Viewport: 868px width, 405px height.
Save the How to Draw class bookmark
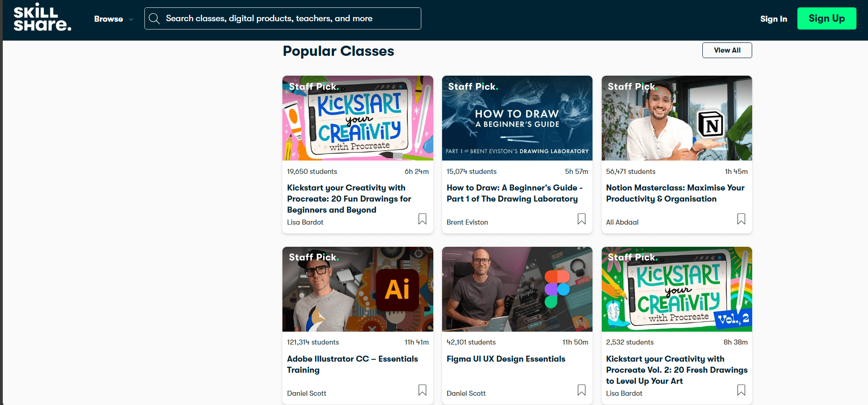coord(581,219)
